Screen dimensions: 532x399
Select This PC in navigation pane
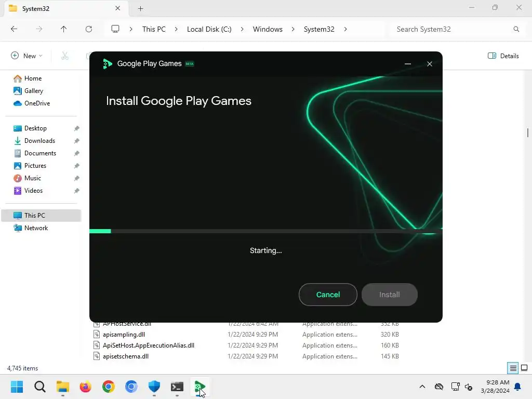(41, 216)
